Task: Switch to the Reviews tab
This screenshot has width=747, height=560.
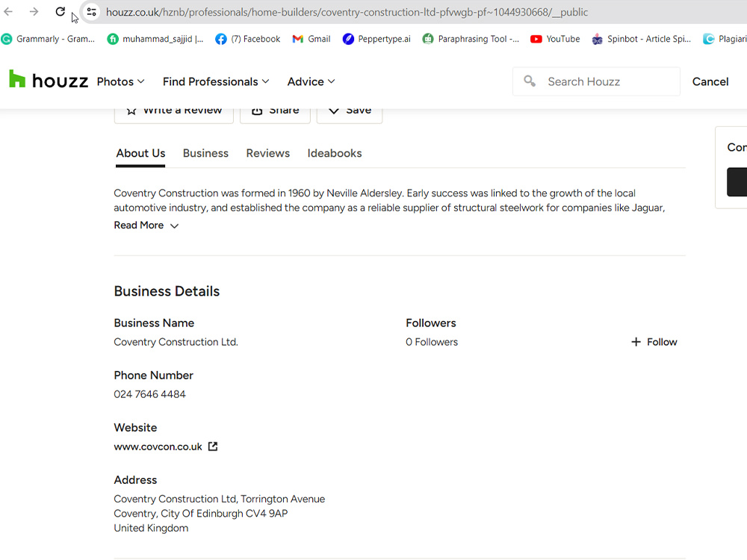Action: tap(267, 153)
